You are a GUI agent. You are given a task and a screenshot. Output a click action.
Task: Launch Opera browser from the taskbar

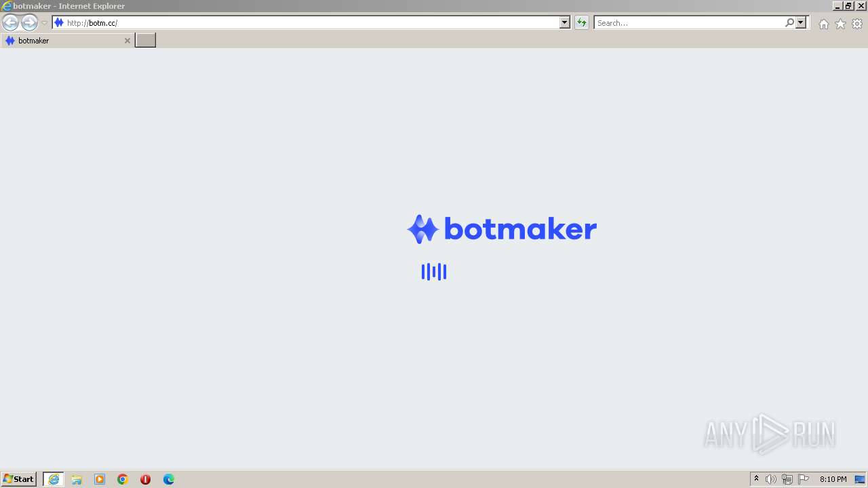pyautogui.click(x=145, y=479)
